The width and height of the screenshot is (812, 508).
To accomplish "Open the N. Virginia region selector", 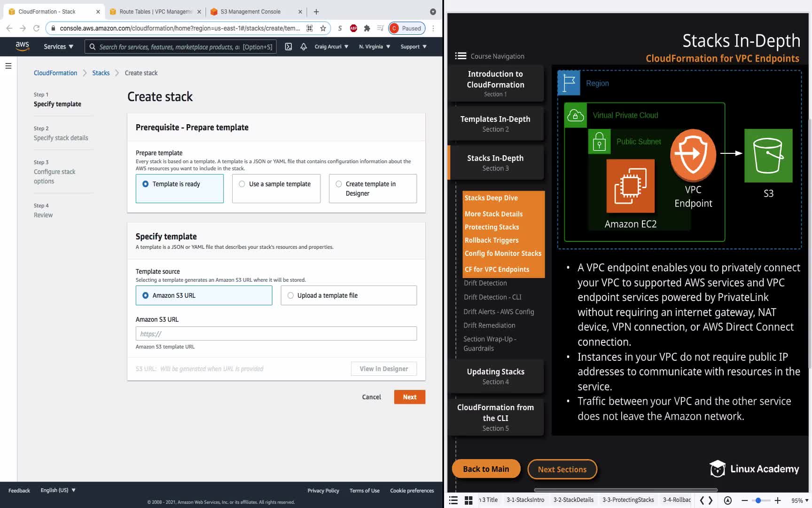I will point(375,47).
